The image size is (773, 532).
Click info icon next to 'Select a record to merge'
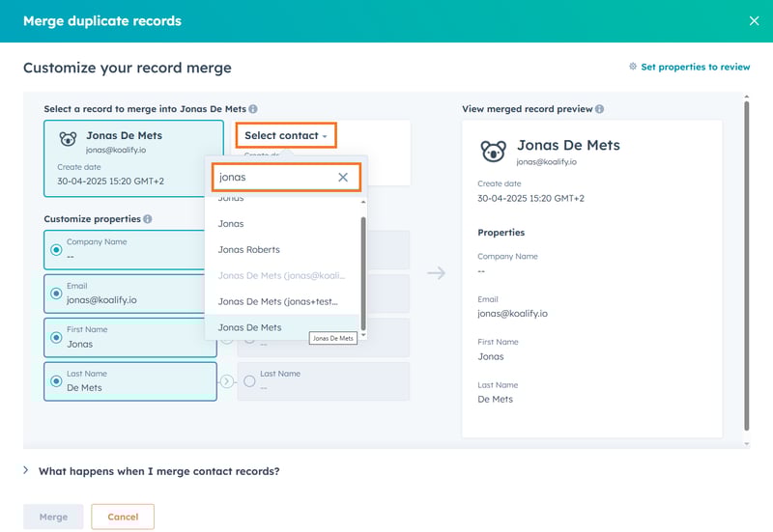(253, 109)
